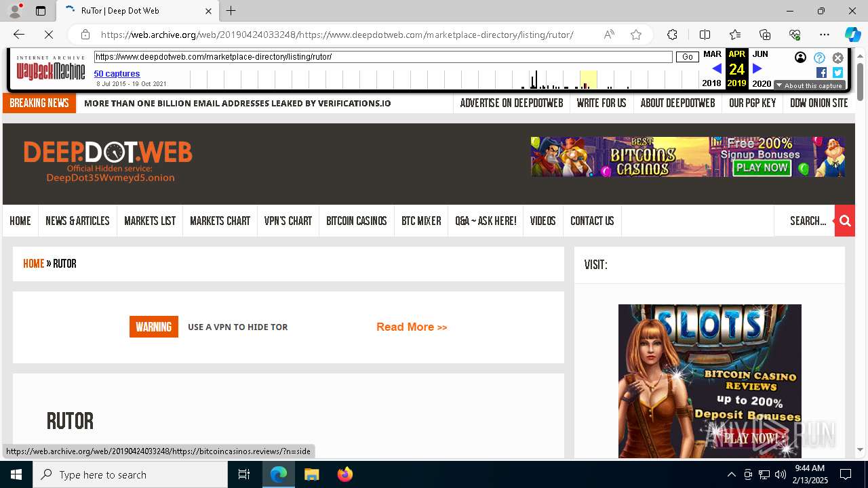Go back to the previous page
This screenshot has width=868, height=488.
(18, 35)
